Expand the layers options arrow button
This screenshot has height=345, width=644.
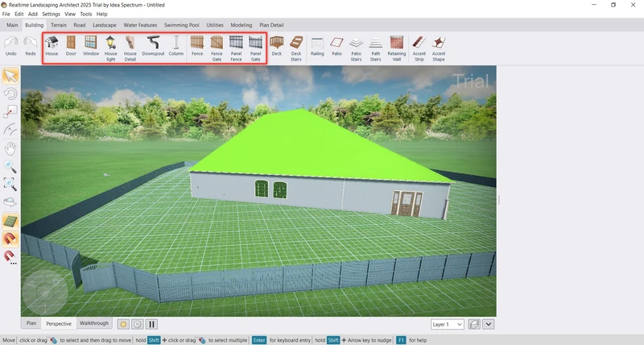click(489, 324)
